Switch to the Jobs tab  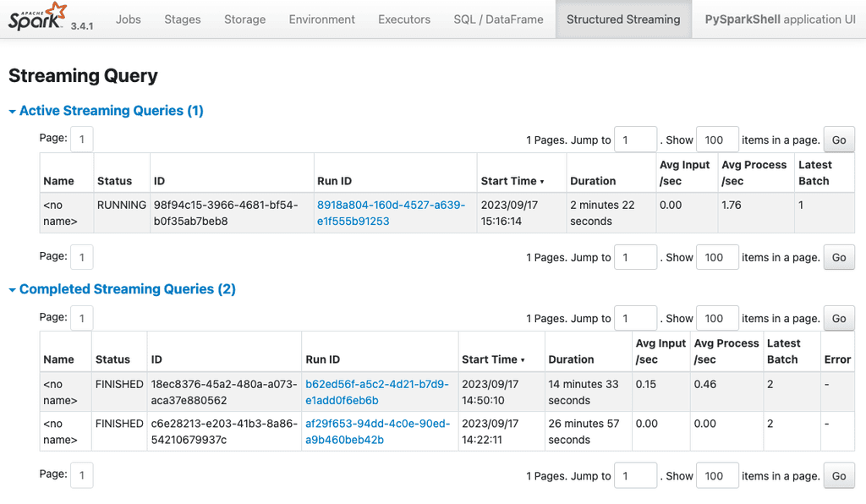pos(128,19)
